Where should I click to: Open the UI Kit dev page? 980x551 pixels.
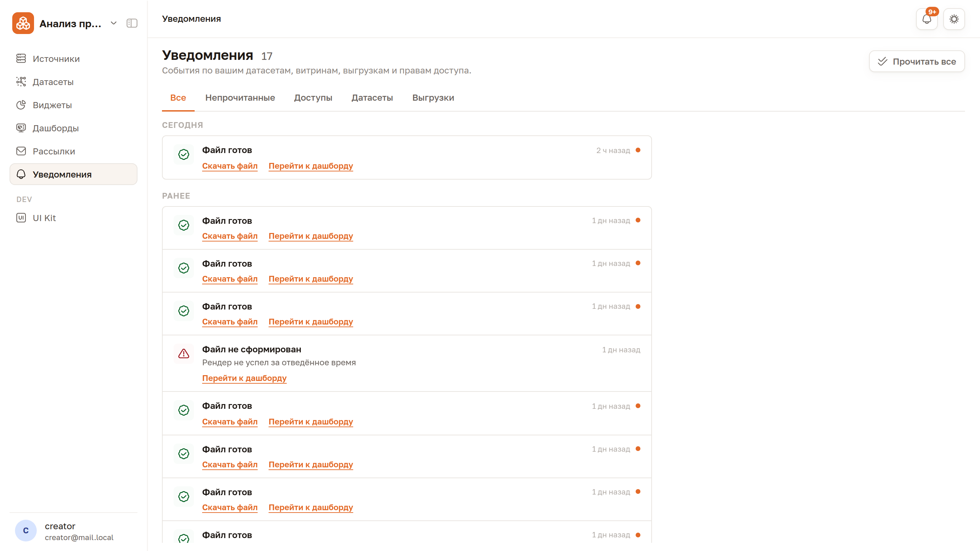(x=73, y=218)
